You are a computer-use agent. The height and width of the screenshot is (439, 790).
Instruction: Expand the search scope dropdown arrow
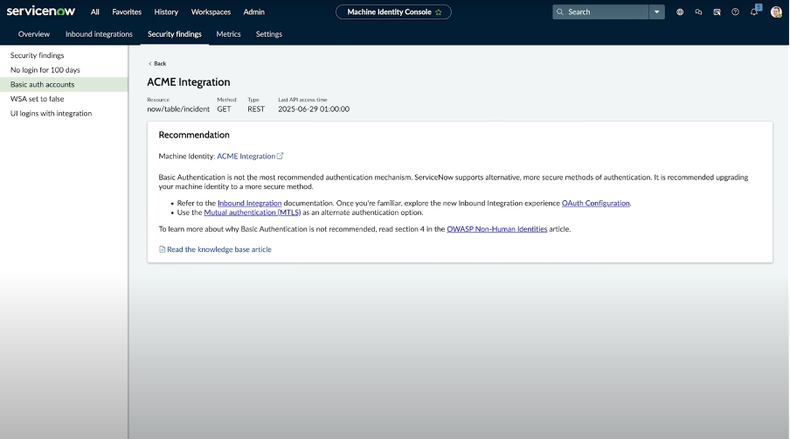click(x=657, y=12)
